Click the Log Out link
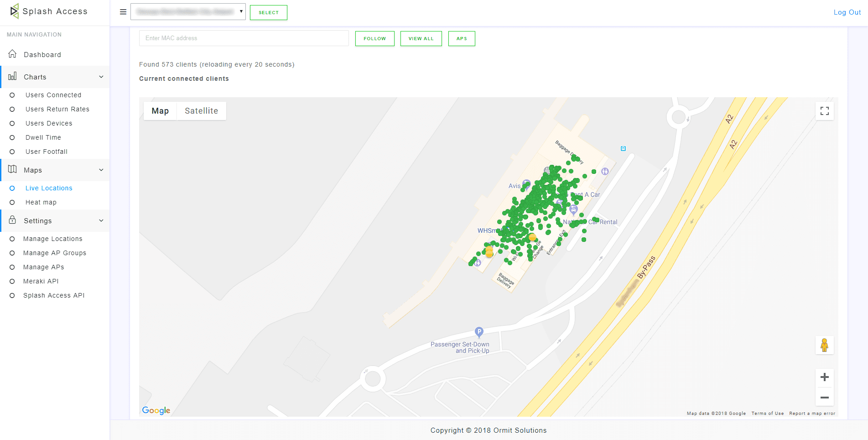 point(847,12)
